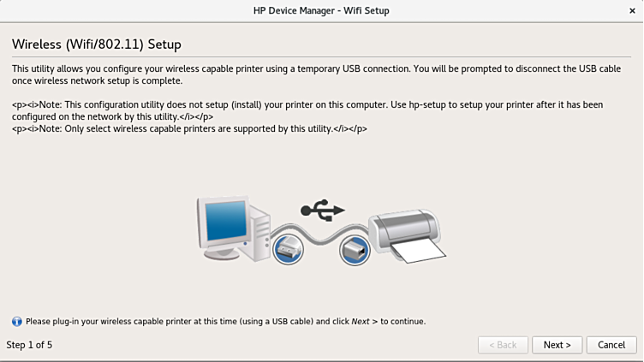The image size is (644, 362).
Task: Close the HP Device Manager window
Action: pyautogui.click(x=631, y=10)
